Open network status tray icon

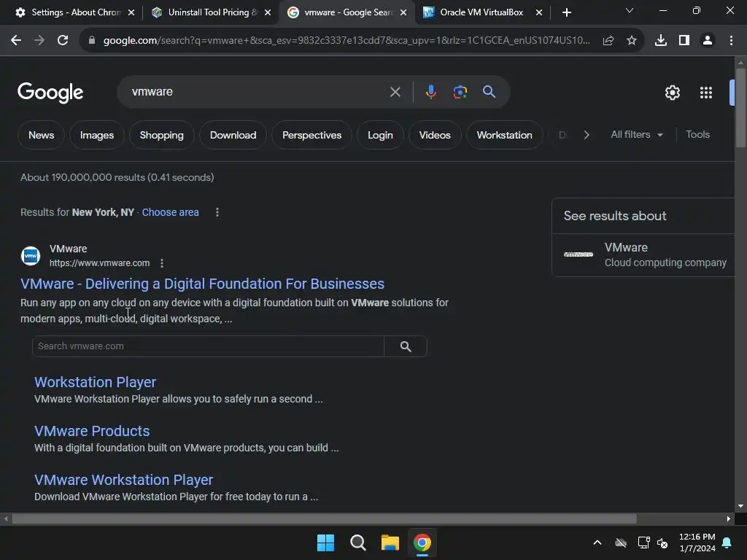(643, 542)
